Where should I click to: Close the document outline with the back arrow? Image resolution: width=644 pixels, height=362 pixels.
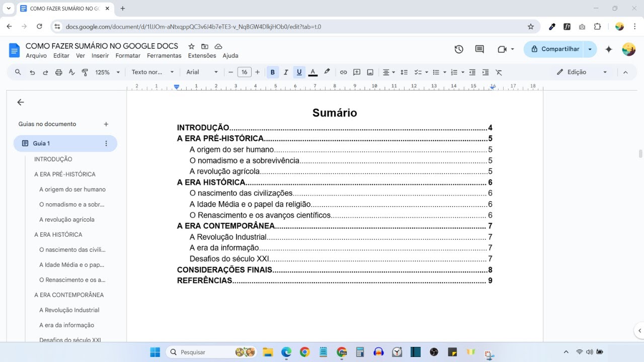21,102
